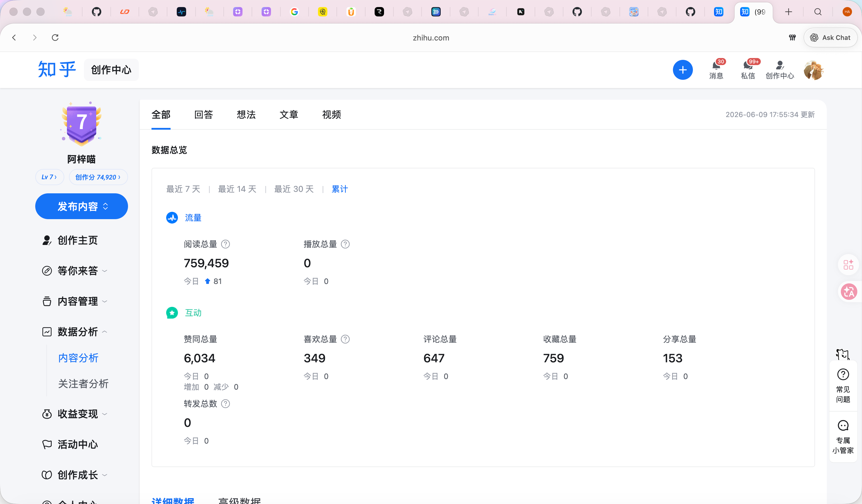Click the 创作中心 header icon

(780, 69)
